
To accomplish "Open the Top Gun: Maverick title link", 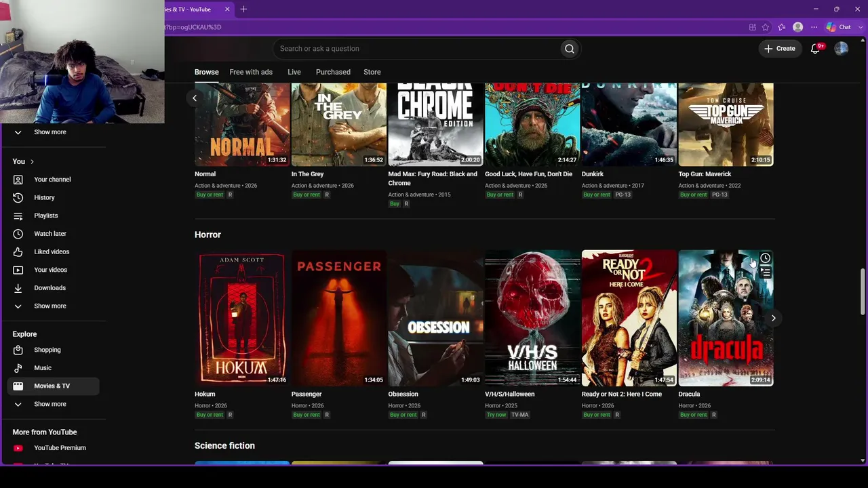I will (x=705, y=174).
